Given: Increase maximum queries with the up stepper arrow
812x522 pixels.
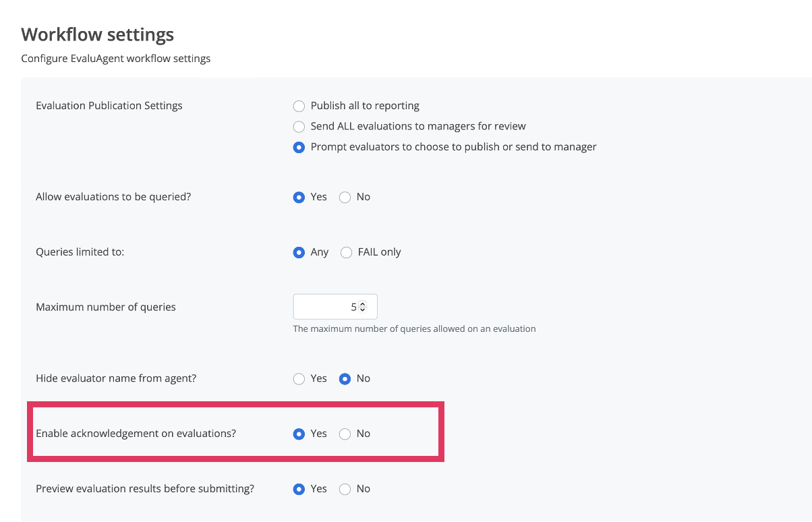Looking at the screenshot, I should (x=363, y=304).
